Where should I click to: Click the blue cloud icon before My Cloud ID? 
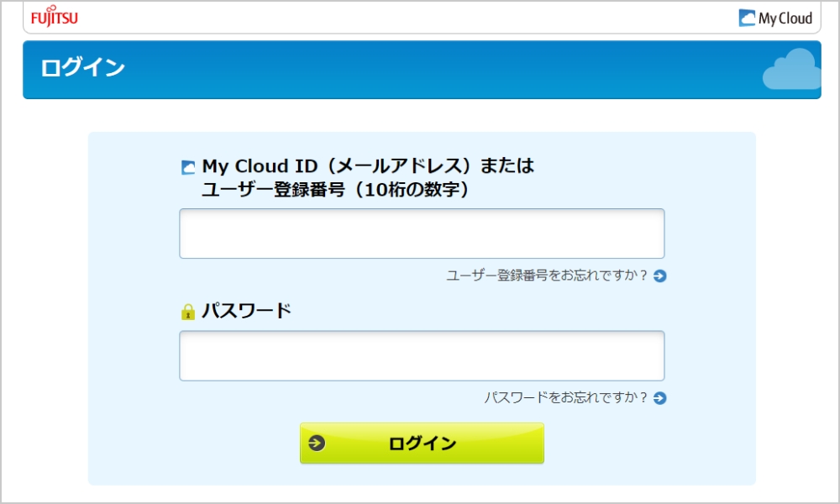coord(189,166)
